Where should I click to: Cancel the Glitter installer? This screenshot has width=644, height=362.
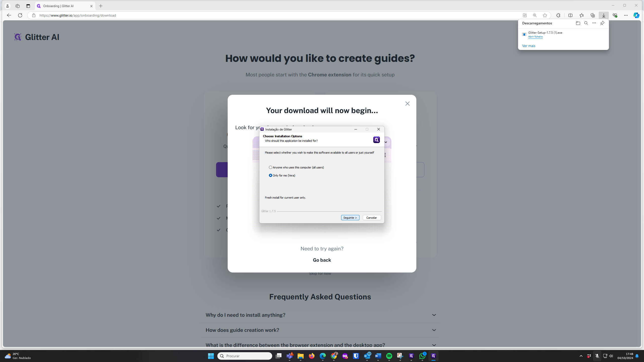point(372,218)
